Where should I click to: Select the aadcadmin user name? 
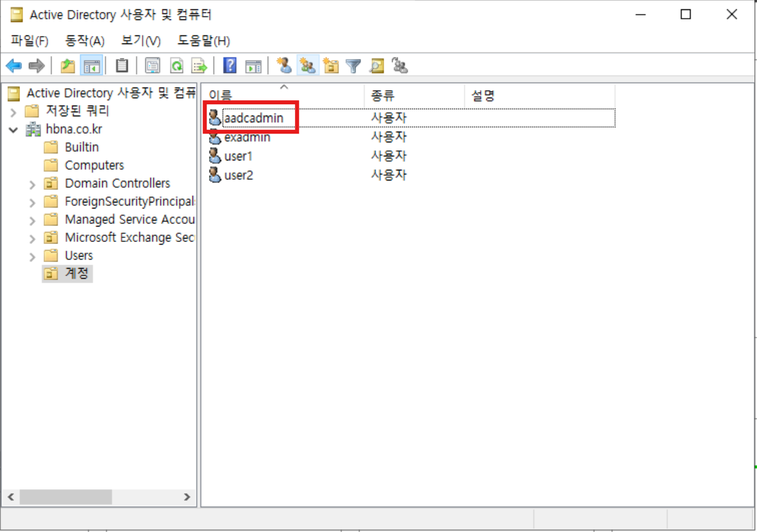pyautogui.click(x=253, y=118)
